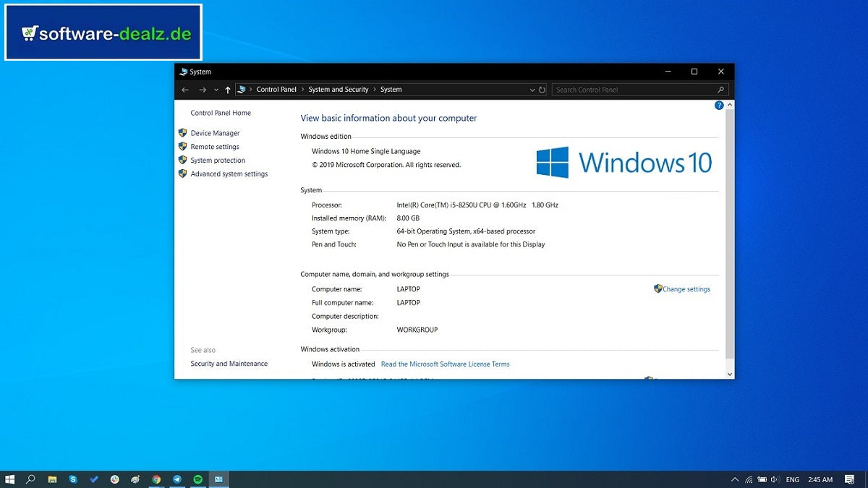Show hidden tray icons
The image size is (868, 488).
[735, 479]
